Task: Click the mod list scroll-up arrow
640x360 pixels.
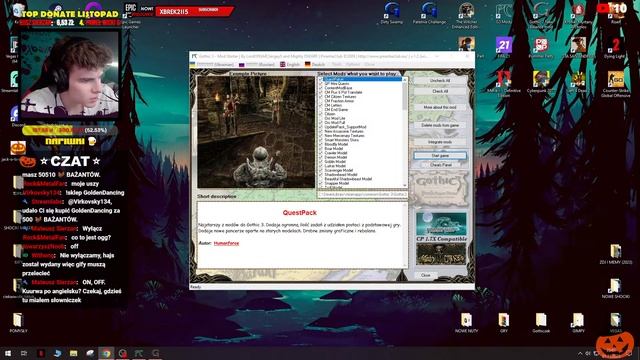Action: 405,80
